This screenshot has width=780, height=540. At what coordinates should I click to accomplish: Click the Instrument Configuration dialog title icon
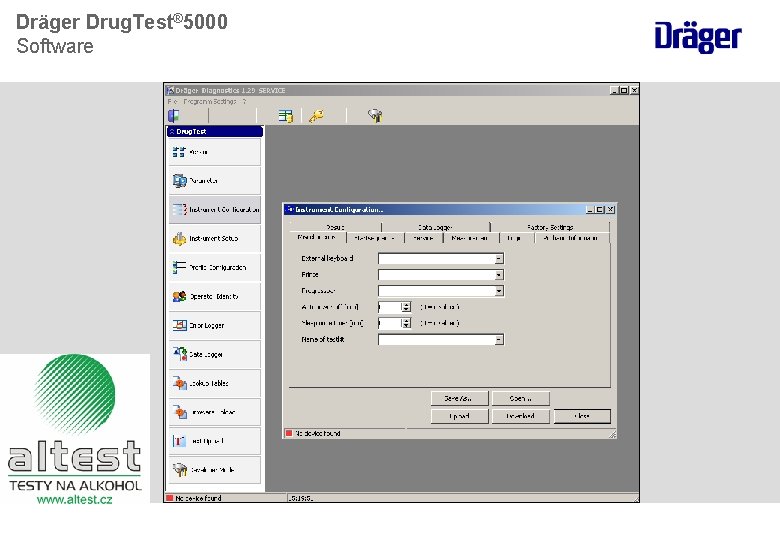(290, 209)
